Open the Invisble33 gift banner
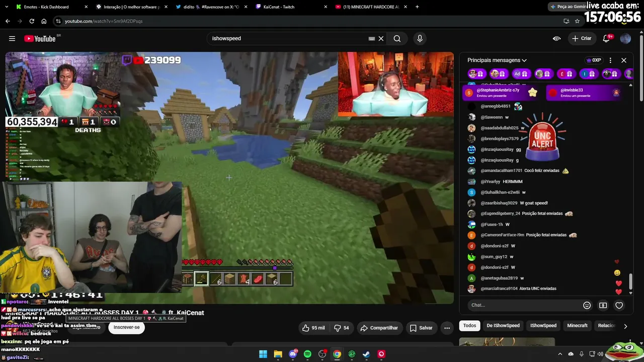Screen dimensions: 644x362 (x=585, y=93)
